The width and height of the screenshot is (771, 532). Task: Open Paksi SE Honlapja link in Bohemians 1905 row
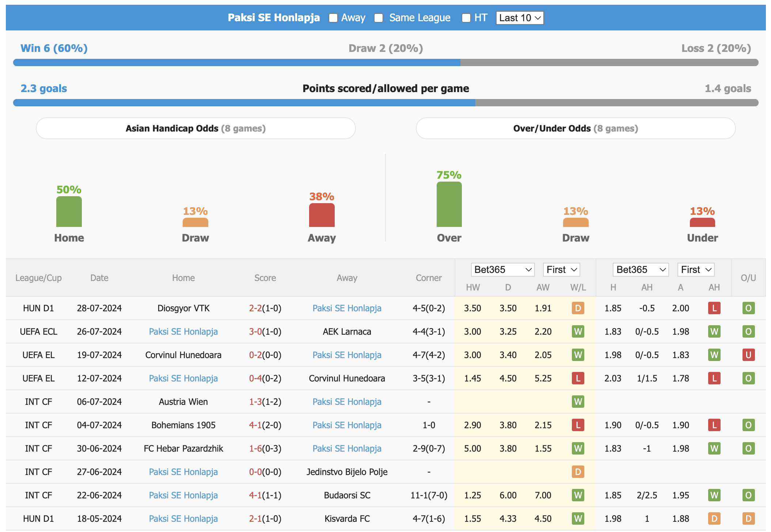(347, 425)
